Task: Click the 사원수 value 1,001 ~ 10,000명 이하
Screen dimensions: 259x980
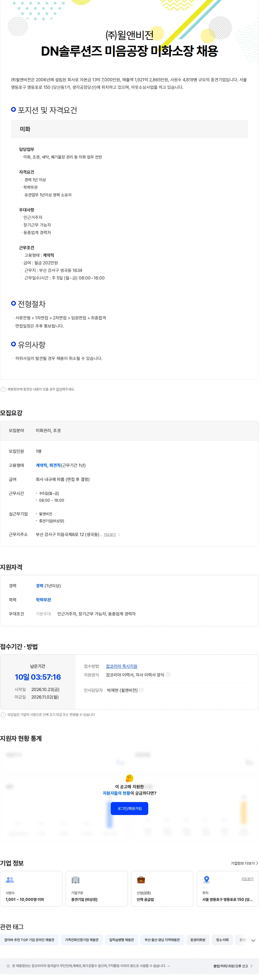Action: point(25,899)
